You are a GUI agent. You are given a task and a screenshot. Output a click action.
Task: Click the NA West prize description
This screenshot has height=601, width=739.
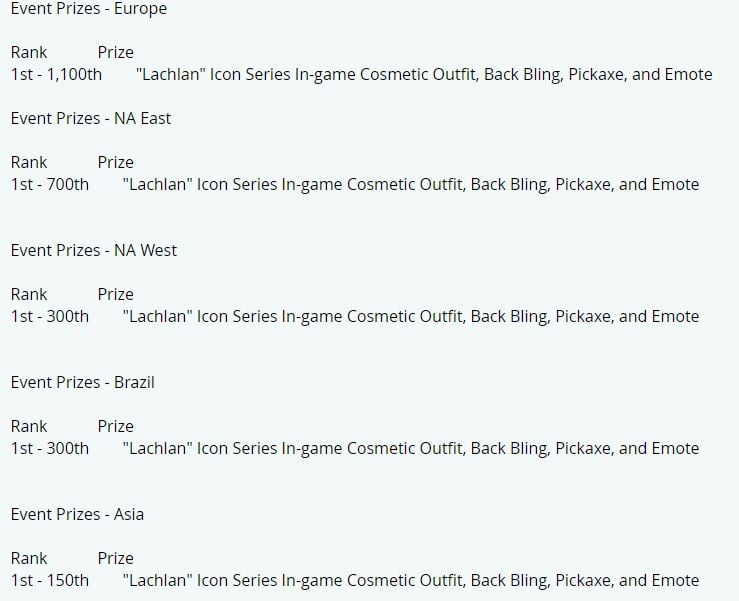pos(411,316)
